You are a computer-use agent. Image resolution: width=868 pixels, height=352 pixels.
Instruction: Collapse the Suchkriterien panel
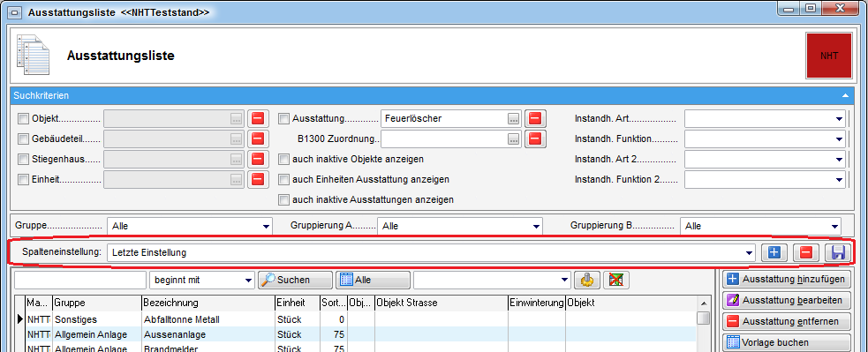click(x=845, y=96)
